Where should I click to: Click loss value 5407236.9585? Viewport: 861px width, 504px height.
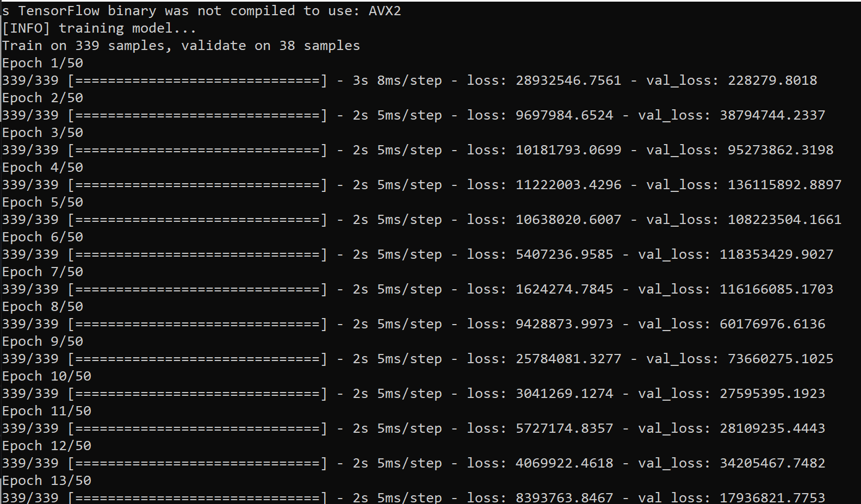[x=565, y=254]
